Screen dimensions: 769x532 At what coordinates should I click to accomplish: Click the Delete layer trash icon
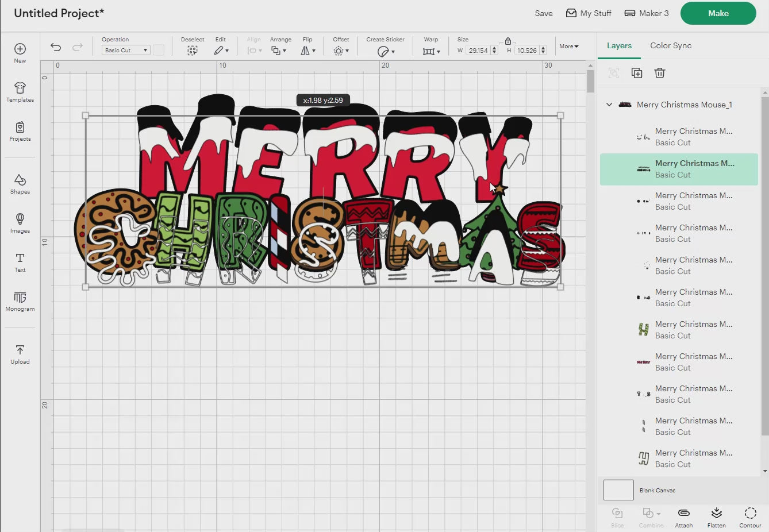tap(660, 73)
